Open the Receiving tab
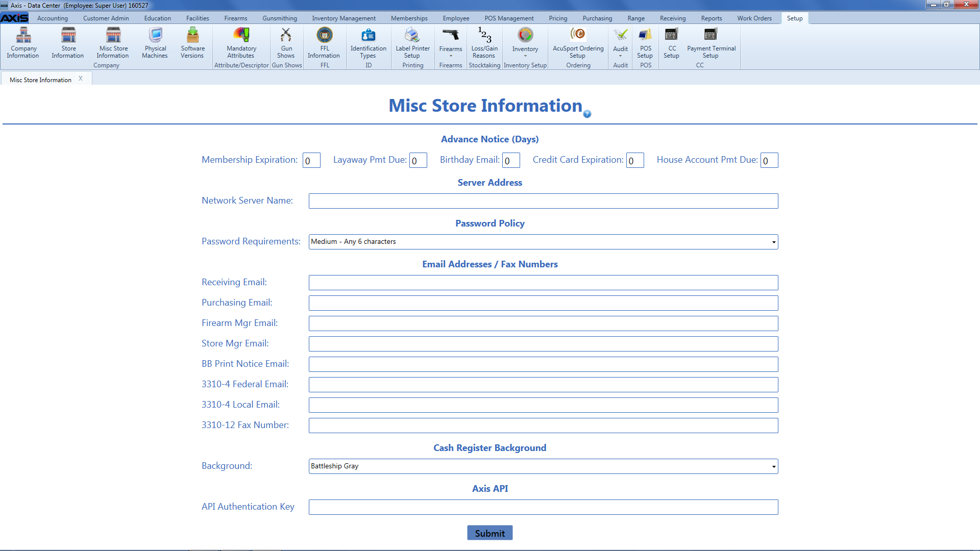This screenshot has width=980, height=551. 673,18
